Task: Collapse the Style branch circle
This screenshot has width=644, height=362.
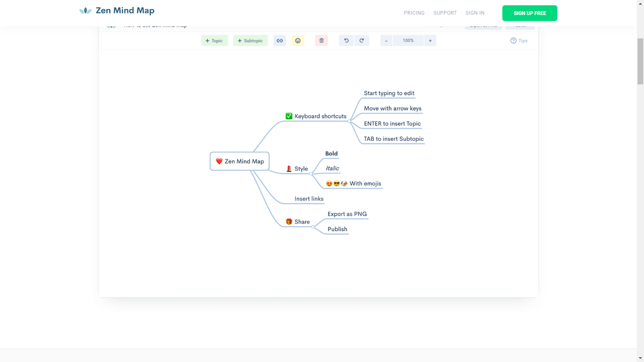Action: pos(311,173)
